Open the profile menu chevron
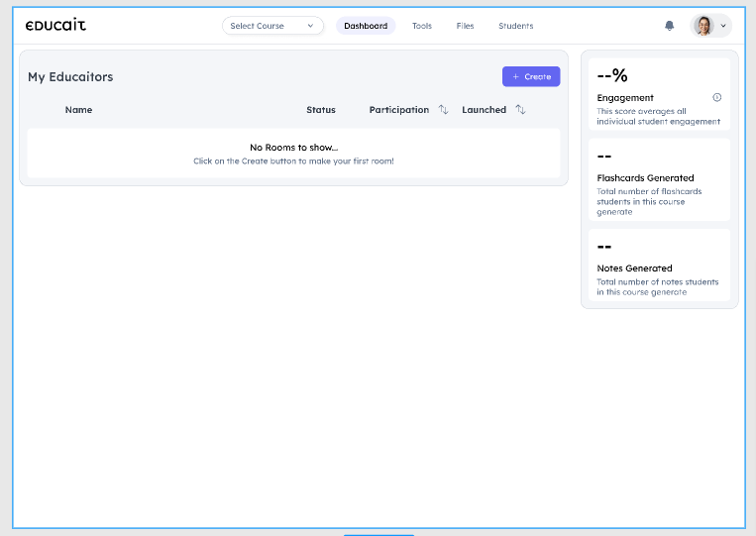The height and width of the screenshot is (536, 756). pyautogui.click(x=723, y=26)
